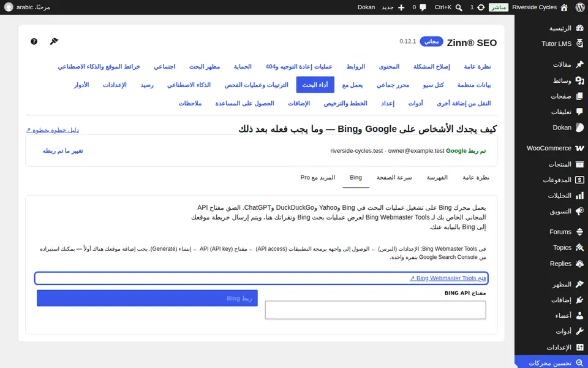Open الذكاء الاصطناعي navigation item
The image size is (588, 368).
click(189, 85)
